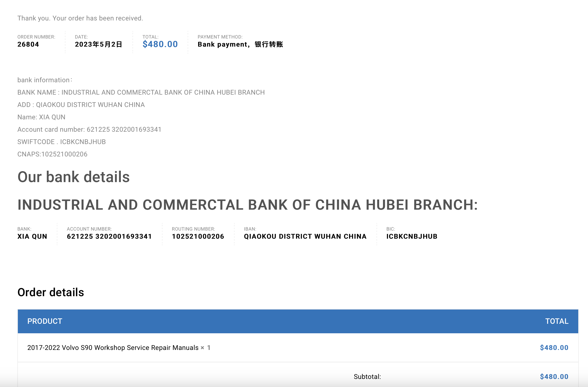Click the 'ORDER NUMBER:' label
This screenshot has width=588, height=387.
pyautogui.click(x=36, y=37)
